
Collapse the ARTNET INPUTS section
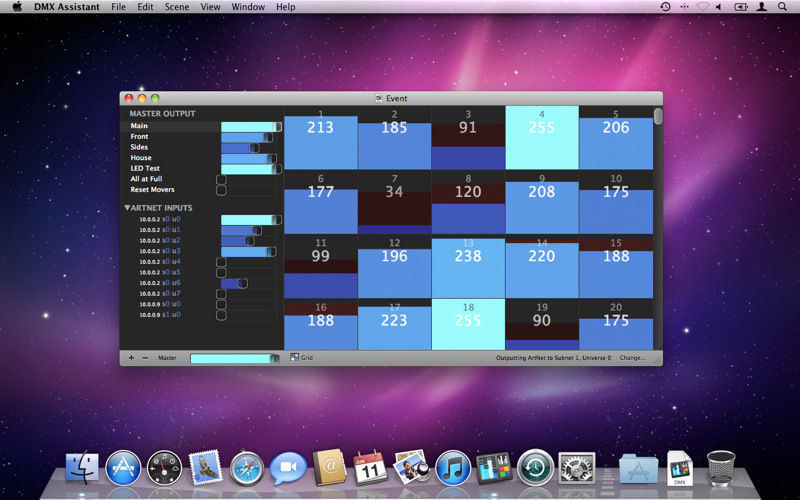[x=127, y=208]
